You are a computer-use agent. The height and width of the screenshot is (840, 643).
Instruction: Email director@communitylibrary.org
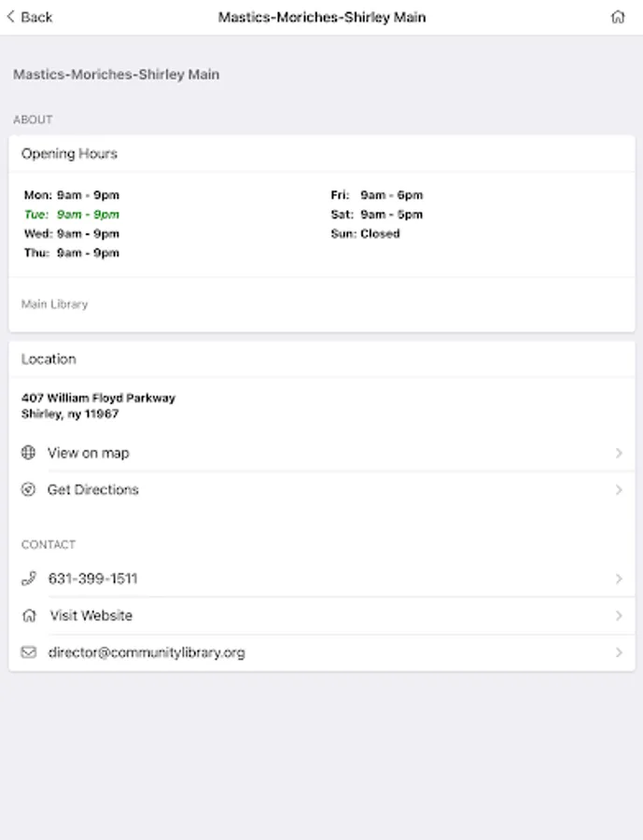(147, 652)
